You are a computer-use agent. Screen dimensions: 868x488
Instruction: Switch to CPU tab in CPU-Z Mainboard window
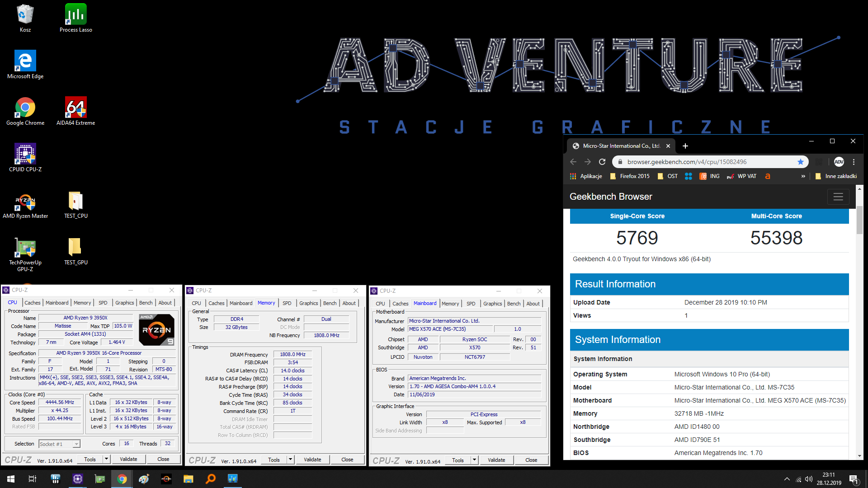pyautogui.click(x=380, y=304)
